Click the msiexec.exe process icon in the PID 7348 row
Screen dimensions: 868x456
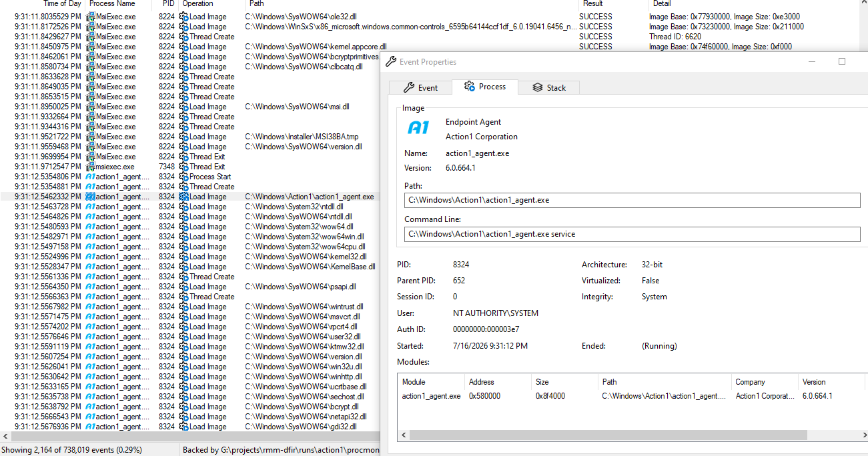tap(91, 167)
